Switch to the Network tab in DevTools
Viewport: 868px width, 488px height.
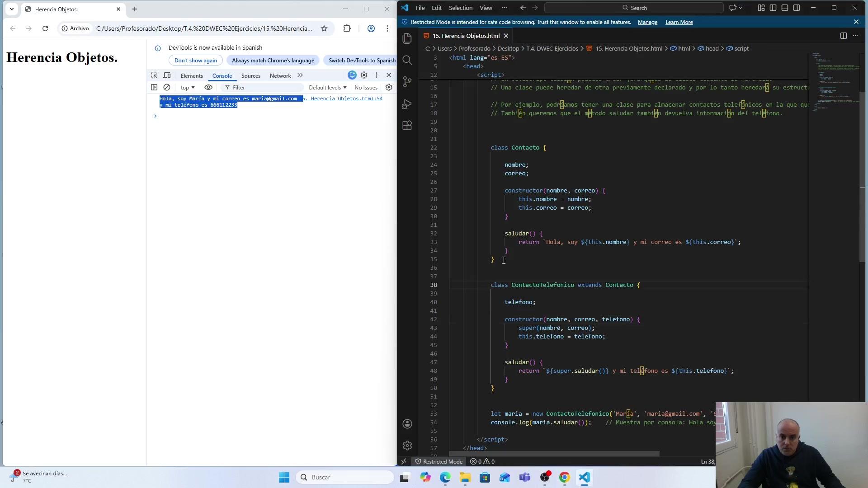pos(280,75)
